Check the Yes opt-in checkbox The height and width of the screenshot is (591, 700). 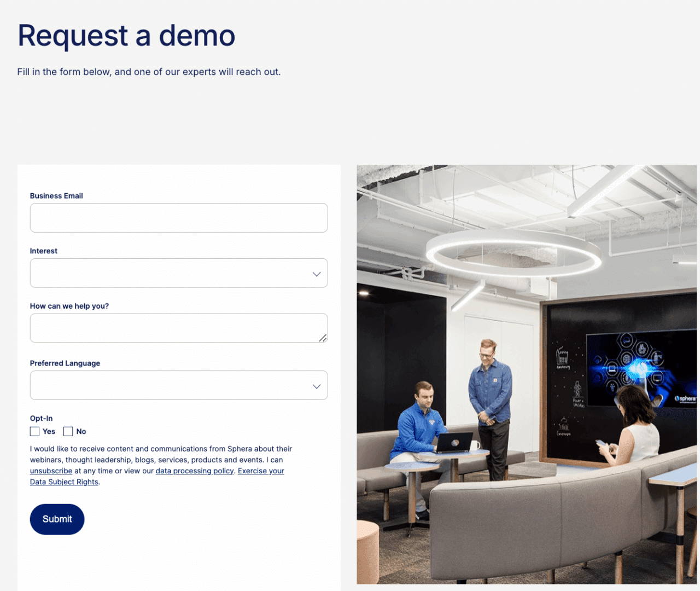[x=34, y=431]
